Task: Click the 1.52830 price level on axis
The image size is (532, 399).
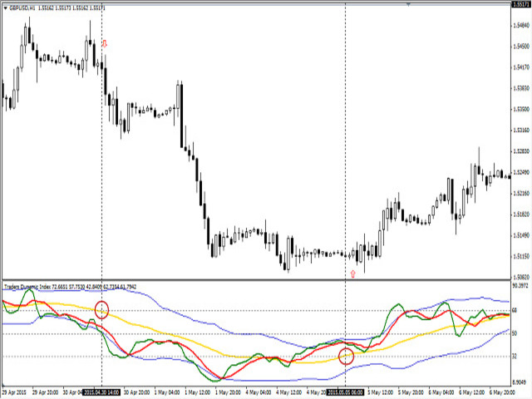Action: (x=520, y=151)
